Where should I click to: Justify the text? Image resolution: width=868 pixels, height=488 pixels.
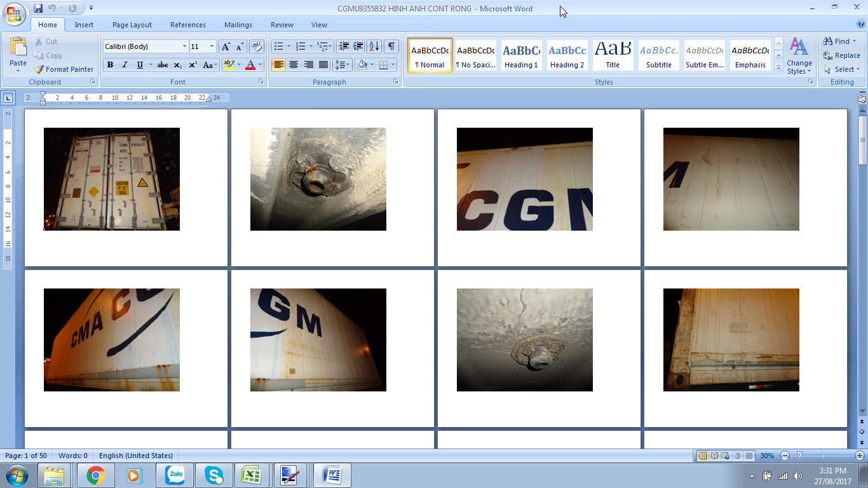(323, 65)
